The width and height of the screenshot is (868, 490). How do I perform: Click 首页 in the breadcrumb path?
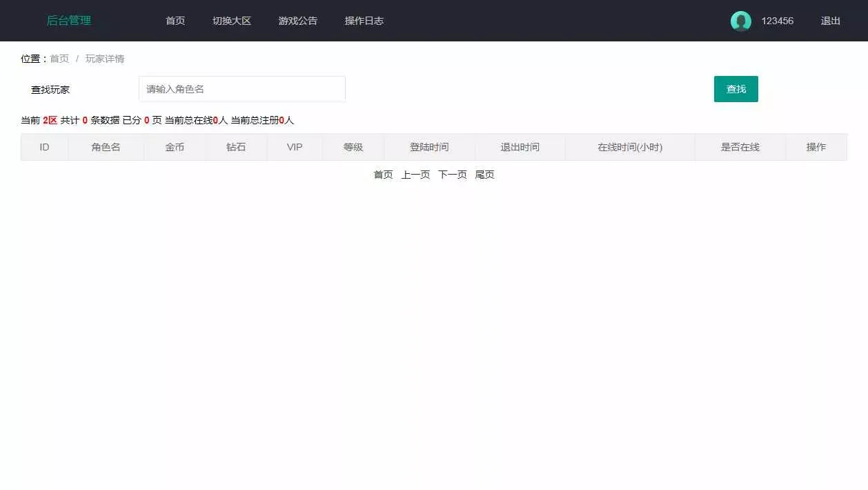pyautogui.click(x=59, y=59)
